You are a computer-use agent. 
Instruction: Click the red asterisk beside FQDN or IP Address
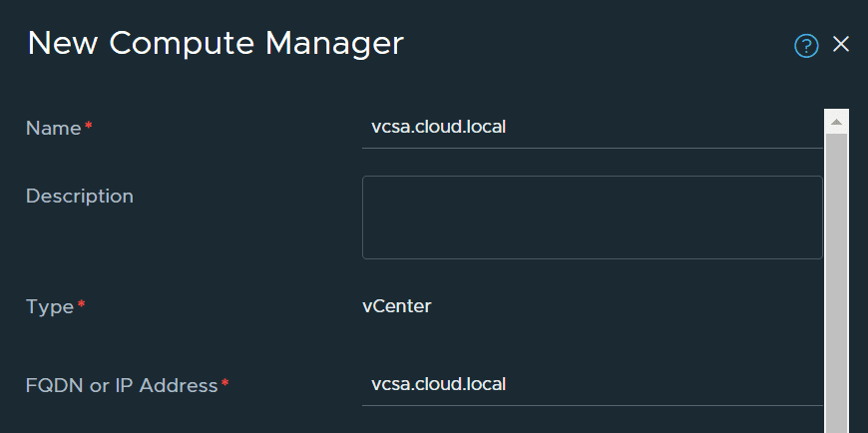(225, 384)
